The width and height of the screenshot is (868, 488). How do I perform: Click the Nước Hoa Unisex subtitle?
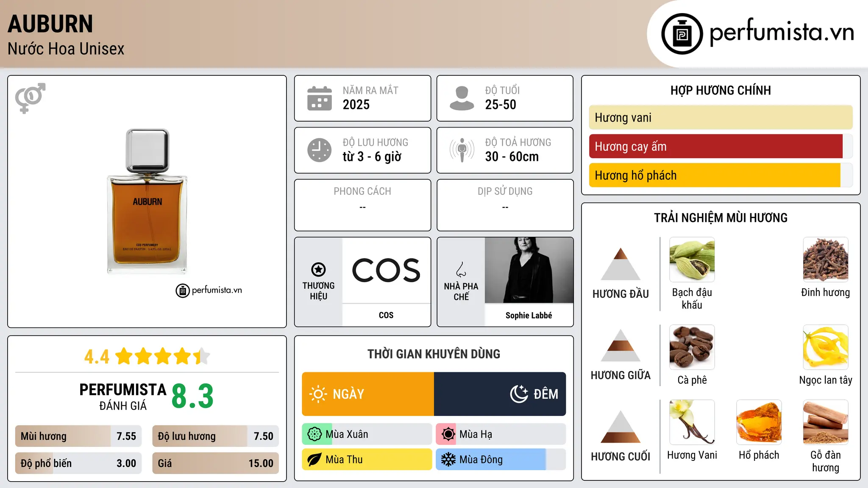[x=66, y=49]
